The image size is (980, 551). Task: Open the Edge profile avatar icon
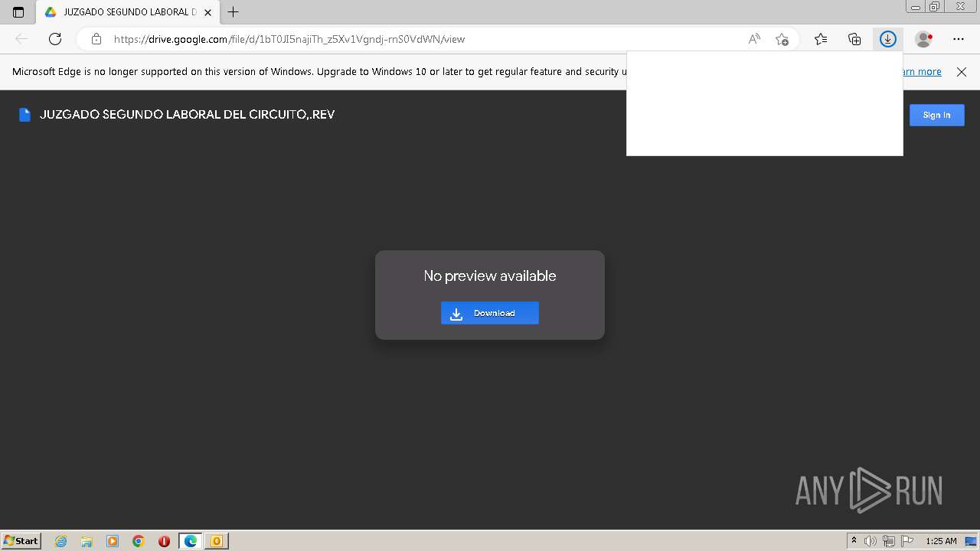(x=923, y=39)
